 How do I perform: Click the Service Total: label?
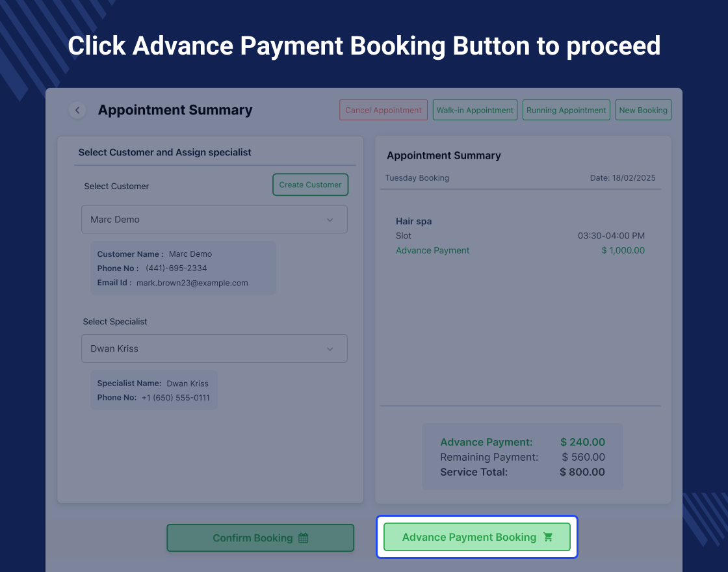[x=474, y=472]
